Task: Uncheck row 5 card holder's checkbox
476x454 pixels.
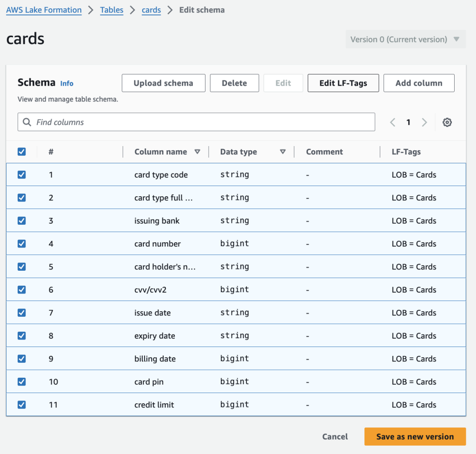Action: point(21,267)
